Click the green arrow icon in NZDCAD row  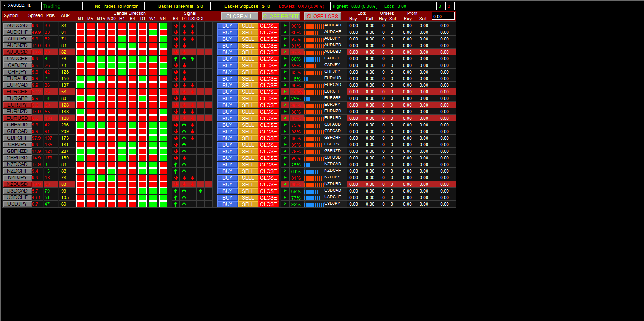285,164
